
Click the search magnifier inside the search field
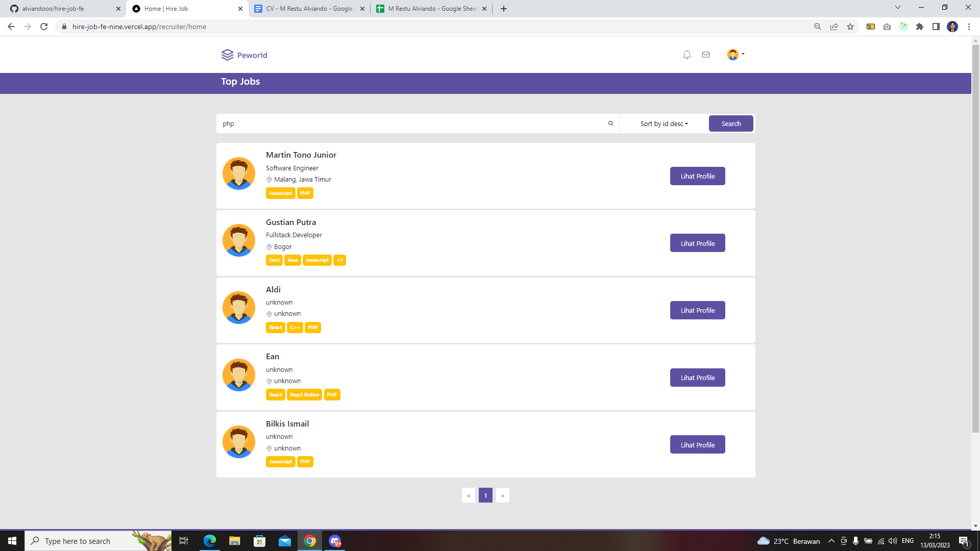tap(610, 123)
